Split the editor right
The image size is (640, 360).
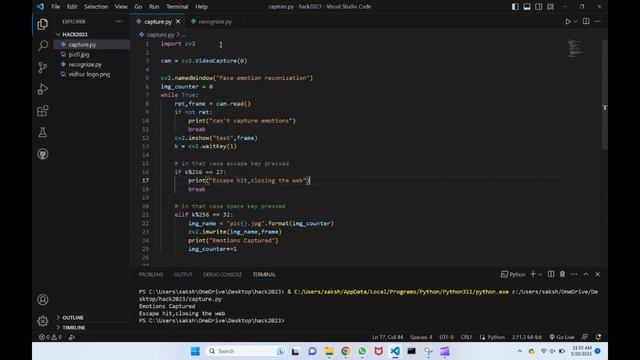(x=586, y=21)
